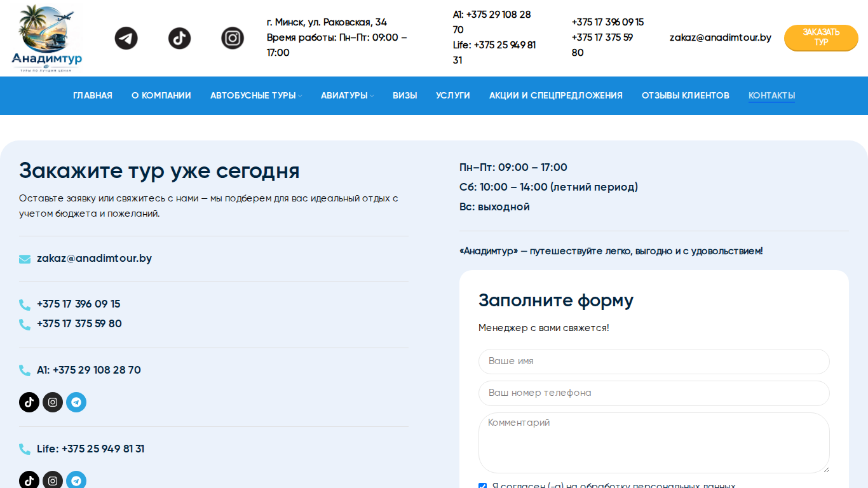868x488 pixels.
Task: Click text Пн–Пт: 09:00 – 17:00 in schedule
Action: point(513,168)
